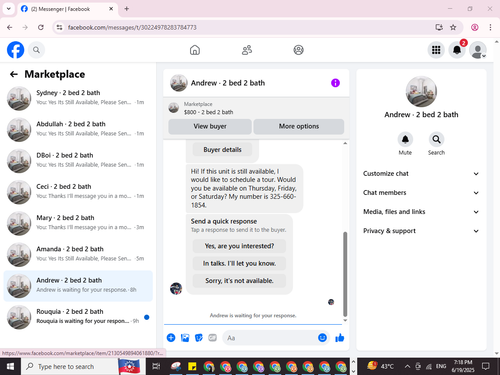Open the Facebook home logo
Screen dimensions: 500x375
[x=15, y=50]
